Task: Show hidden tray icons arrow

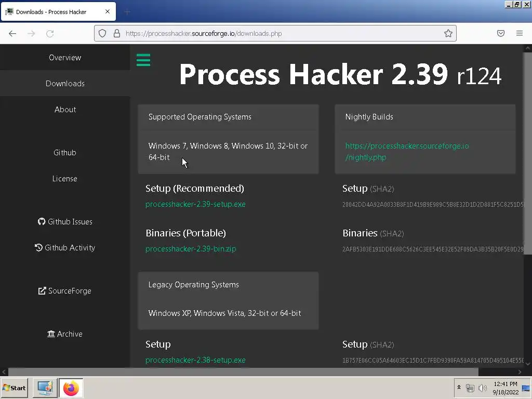Action: [459, 388]
